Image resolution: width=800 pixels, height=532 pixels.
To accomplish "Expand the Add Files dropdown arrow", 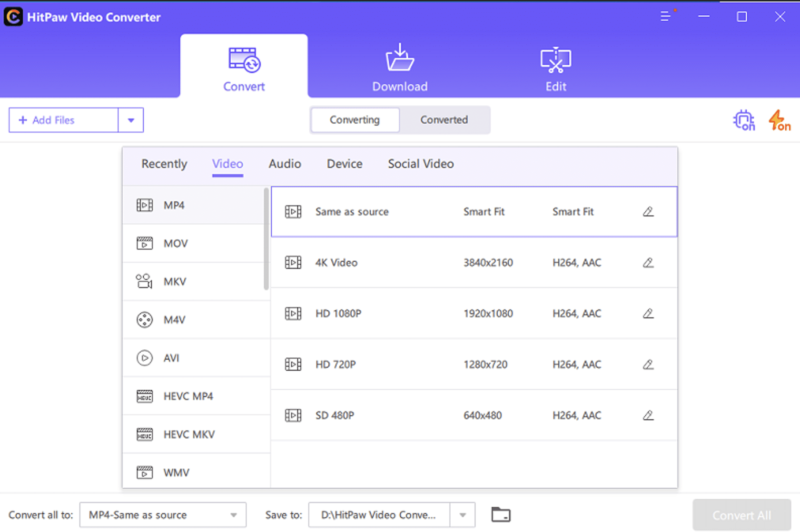I will [131, 120].
